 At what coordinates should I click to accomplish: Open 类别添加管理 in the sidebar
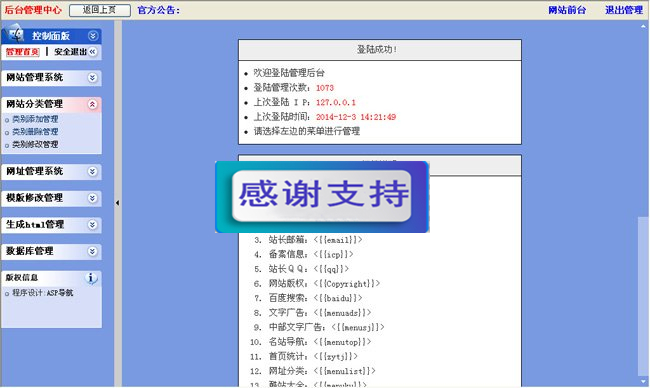[35, 119]
